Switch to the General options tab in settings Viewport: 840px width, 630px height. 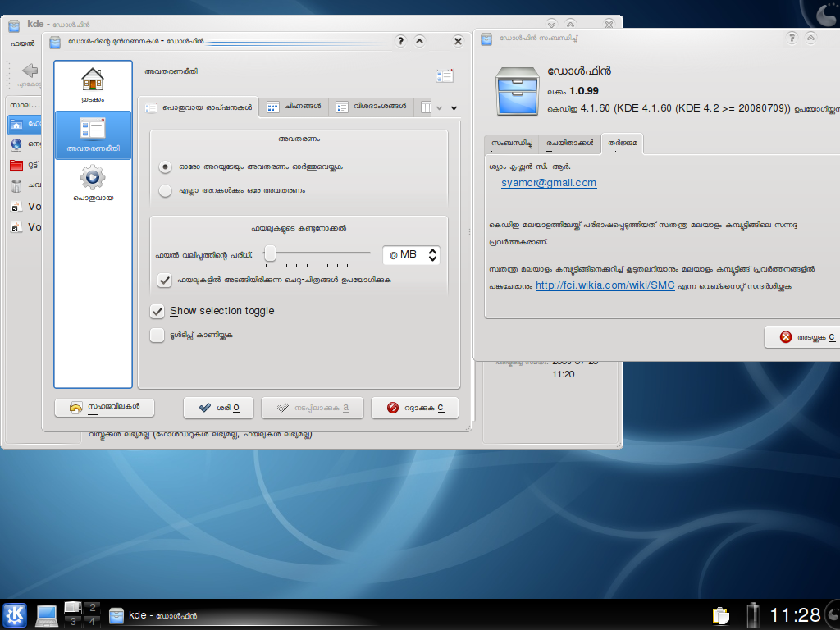pos(199,107)
